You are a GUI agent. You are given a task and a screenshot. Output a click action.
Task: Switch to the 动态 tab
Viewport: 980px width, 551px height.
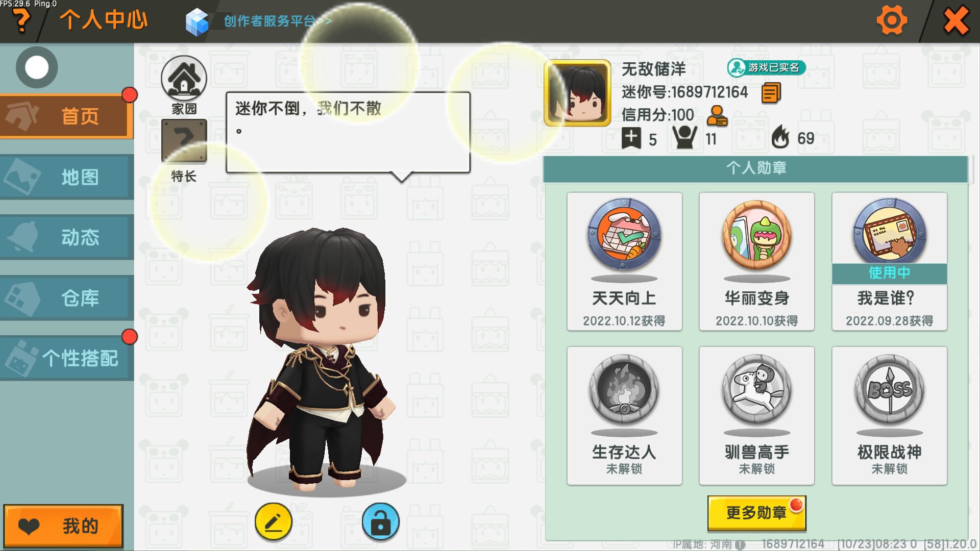[x=67, y=237]
